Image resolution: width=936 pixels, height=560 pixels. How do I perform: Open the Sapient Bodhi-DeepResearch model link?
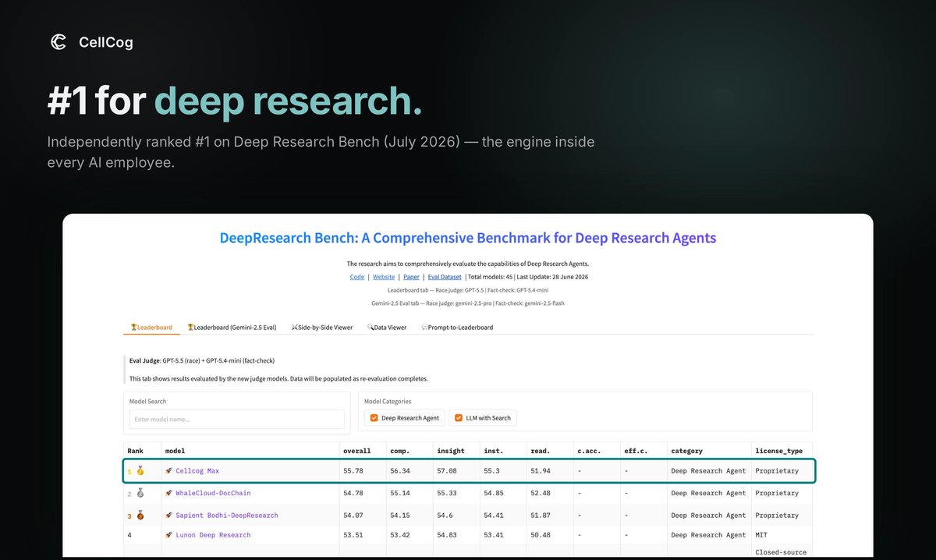coord(227,516)
